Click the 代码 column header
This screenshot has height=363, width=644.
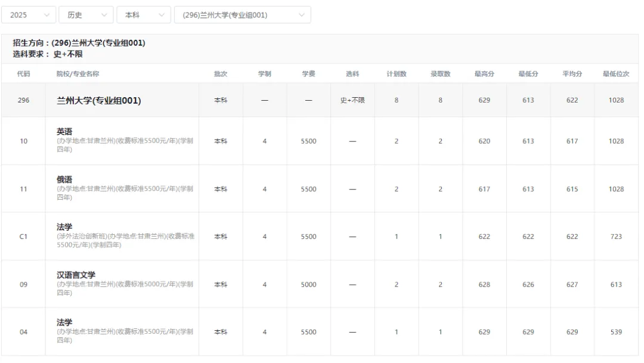(x=23, y=74)
